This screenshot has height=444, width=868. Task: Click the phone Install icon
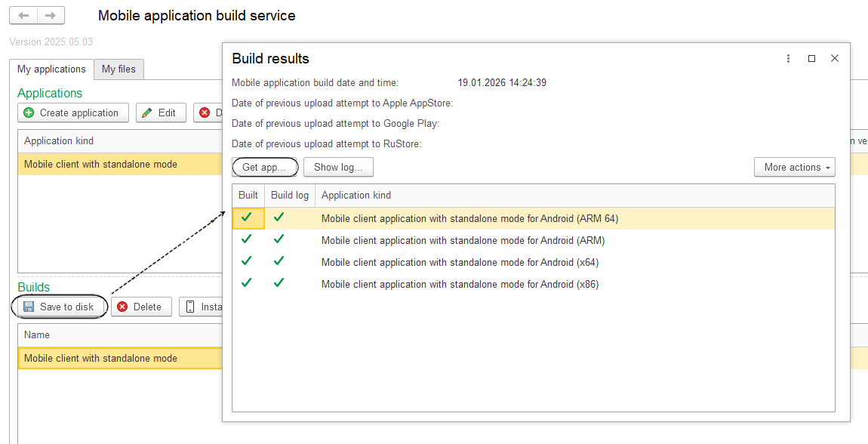190,307
